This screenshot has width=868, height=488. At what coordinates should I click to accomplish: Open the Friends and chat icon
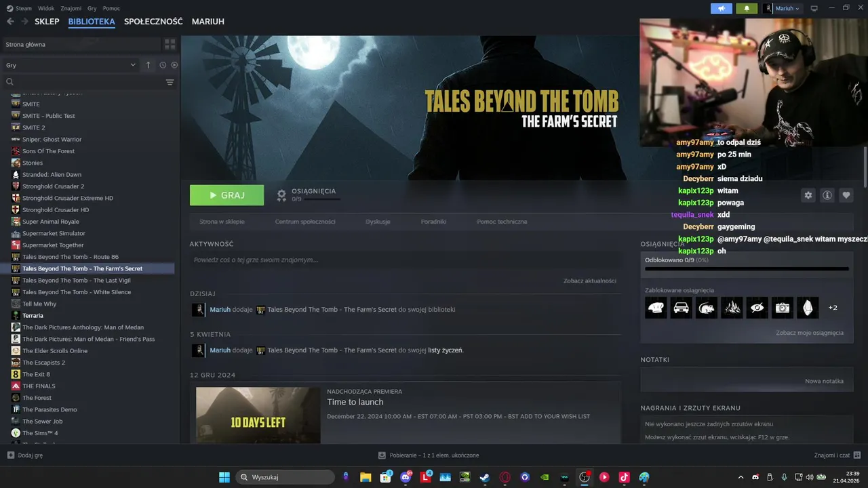[x=857, y=455]
